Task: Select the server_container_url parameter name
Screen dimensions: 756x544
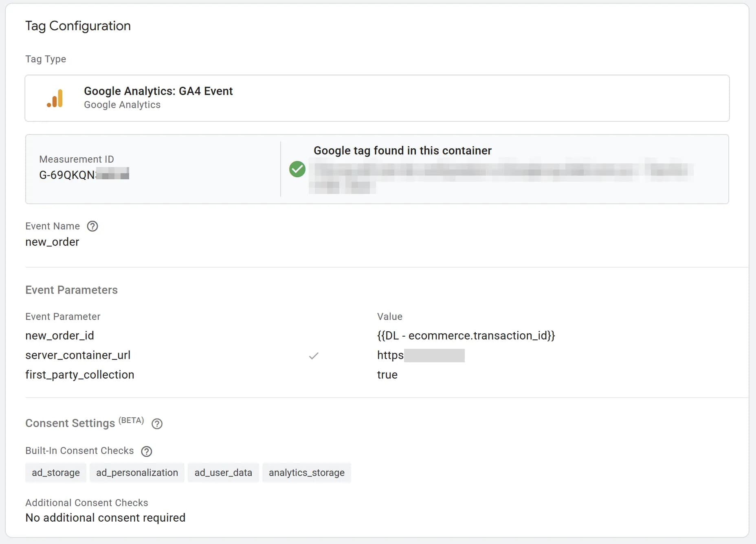Action: coord(78,355)
